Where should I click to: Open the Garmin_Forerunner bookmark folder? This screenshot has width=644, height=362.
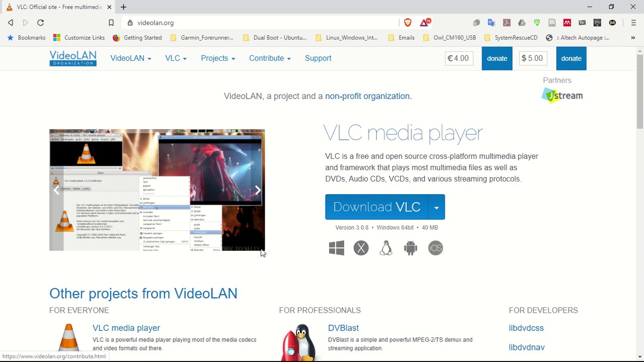[202, 38]
